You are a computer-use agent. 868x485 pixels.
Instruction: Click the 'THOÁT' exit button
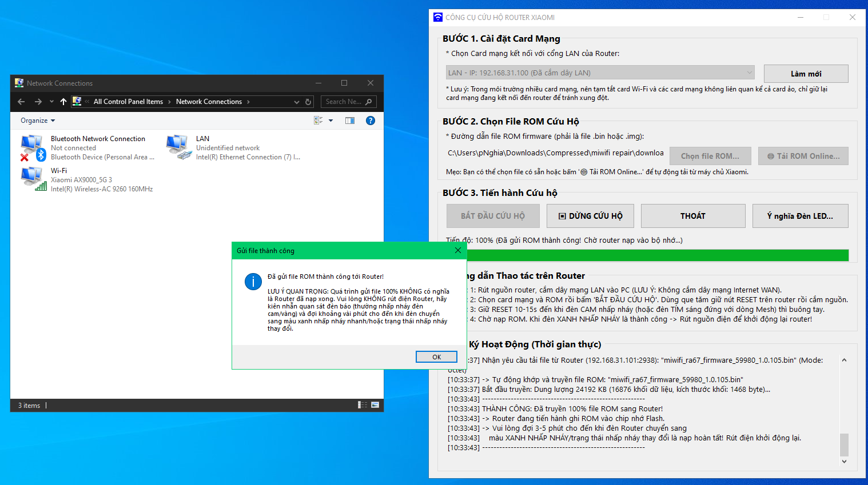point(693,216)
